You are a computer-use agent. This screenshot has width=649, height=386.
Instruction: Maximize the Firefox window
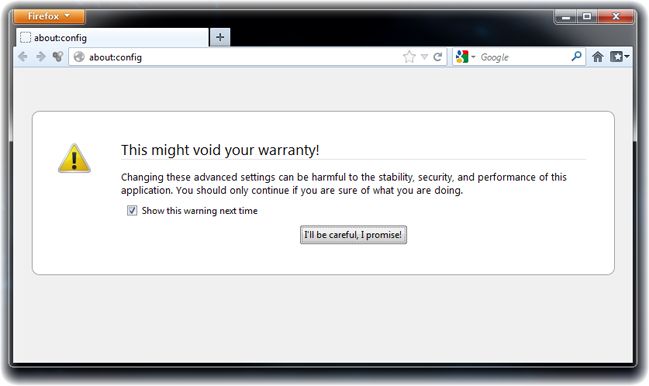coord(587,17)
